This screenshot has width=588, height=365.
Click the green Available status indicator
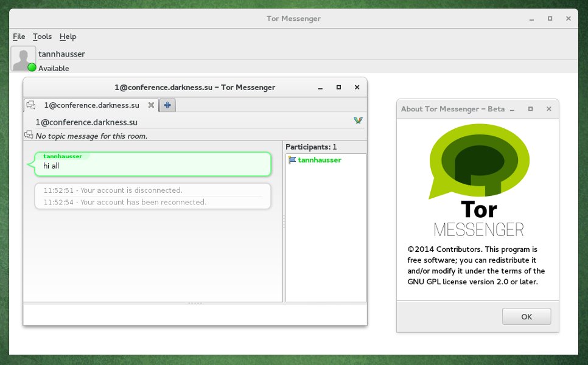tap(32, 68)
